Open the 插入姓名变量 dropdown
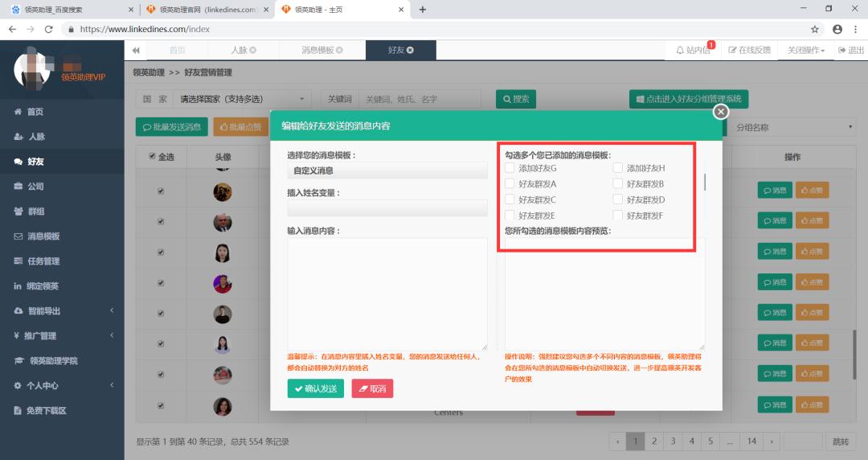The image size is (868, 460). tap(387, 208)
